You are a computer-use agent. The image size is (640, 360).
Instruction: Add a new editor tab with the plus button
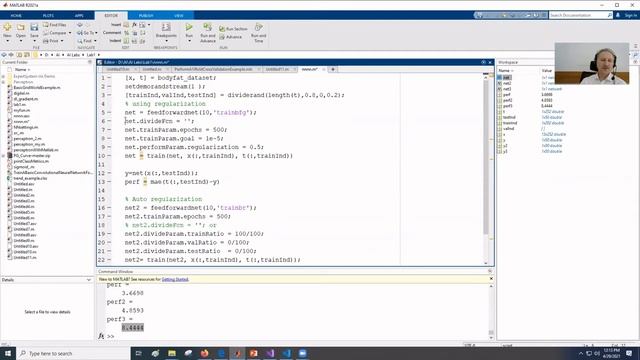pyautogui.click(x=333, y=69)
